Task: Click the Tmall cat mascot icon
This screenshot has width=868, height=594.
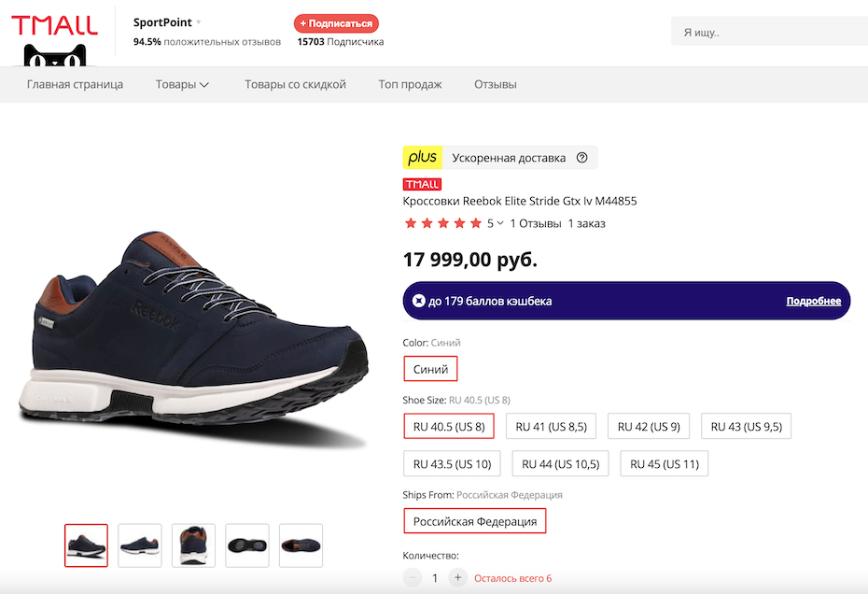Action: (54, 56)
